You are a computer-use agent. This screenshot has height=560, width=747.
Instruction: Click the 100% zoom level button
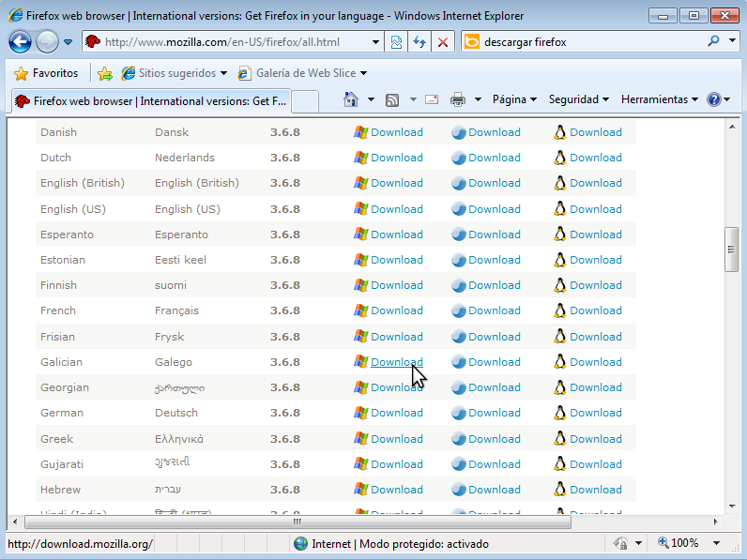[x=678, y=543]
